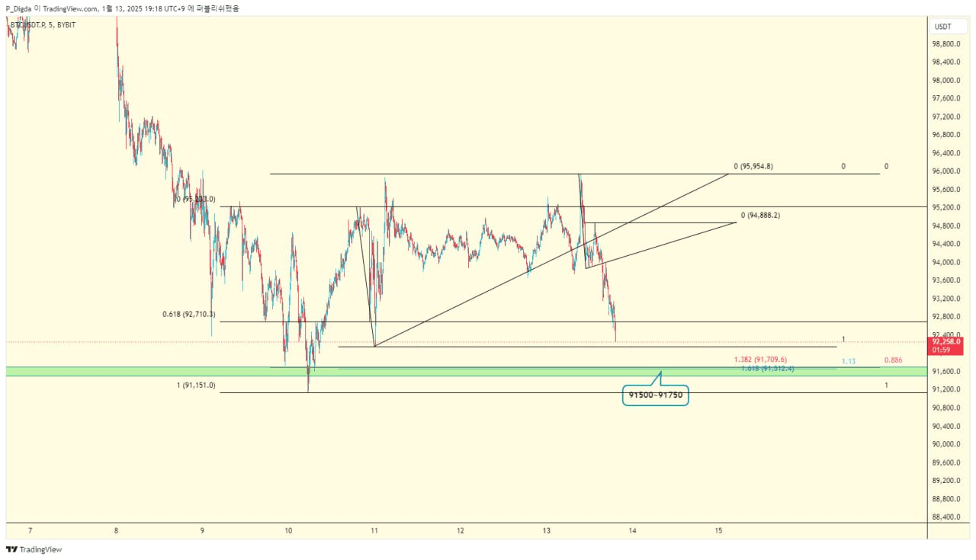Click date 13 on the time axis
Screen dimensions: 976x560
tap(547, 530)
